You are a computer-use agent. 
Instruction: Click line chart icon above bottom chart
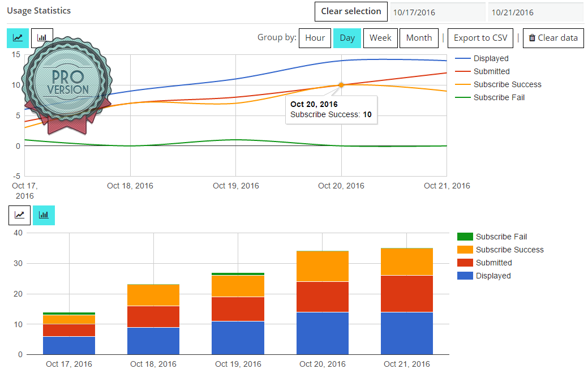(20, 215)
